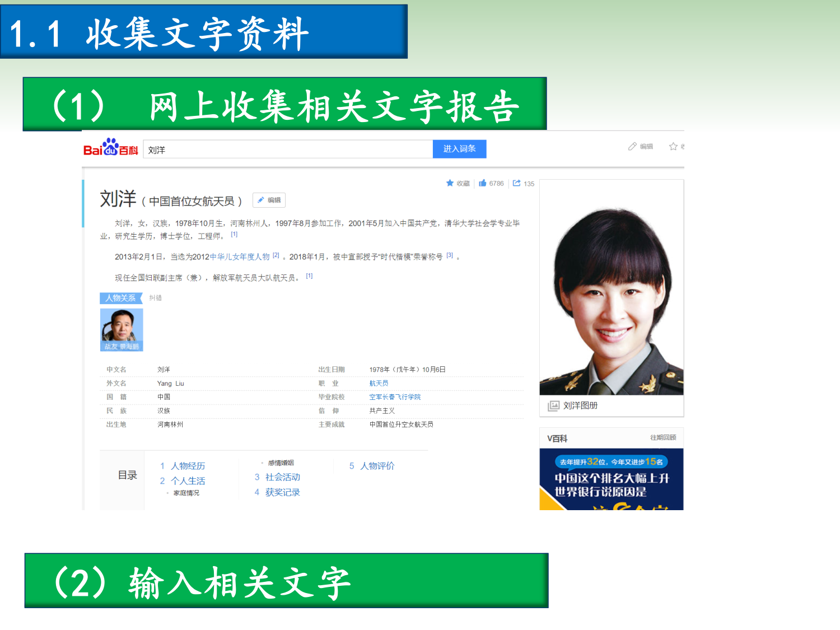
Task: Click the 战友 relationship thumbnail
Action: pos(122,330)
